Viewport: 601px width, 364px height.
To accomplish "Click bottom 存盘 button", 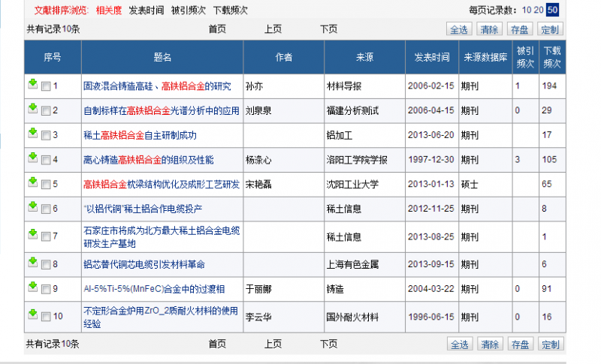I will (520, 344).
